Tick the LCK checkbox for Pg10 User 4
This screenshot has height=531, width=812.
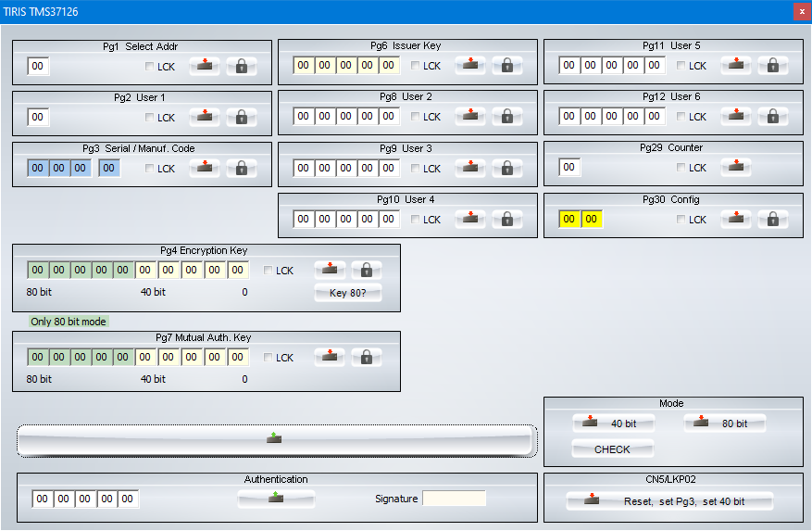point(415,219)
